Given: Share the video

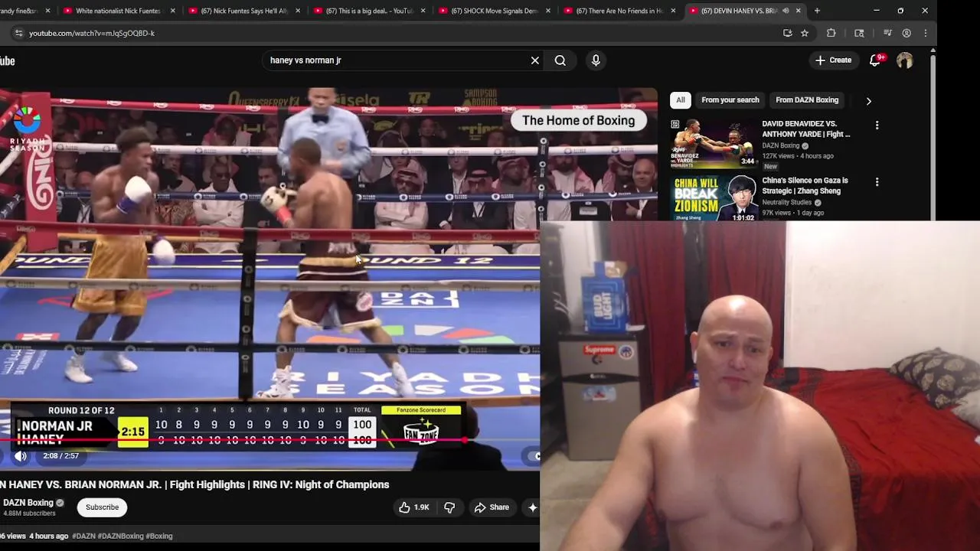Looking at the screenshot, I should coord(492,507).
